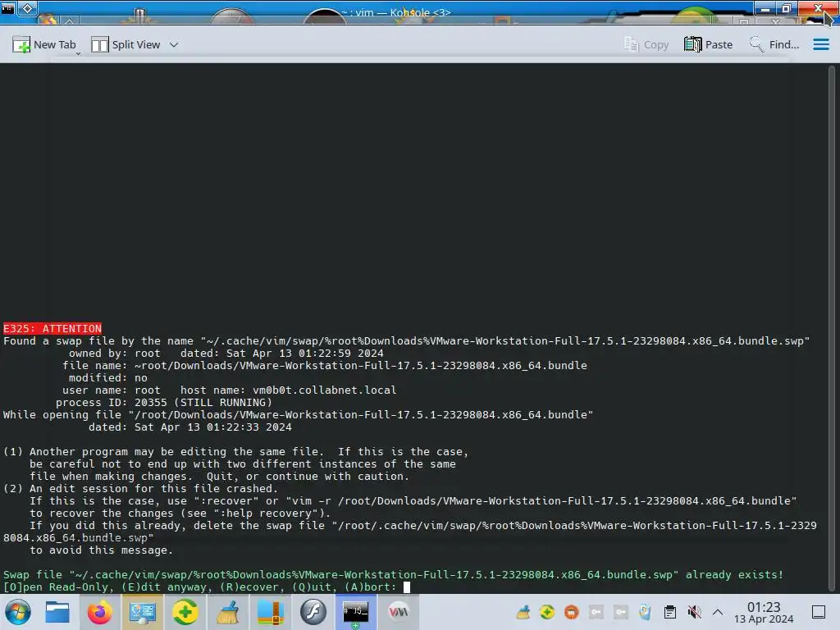840x630 pixels.
Task: Expand hidden system tray icons arrow
Action: click(x=718, y=612)
